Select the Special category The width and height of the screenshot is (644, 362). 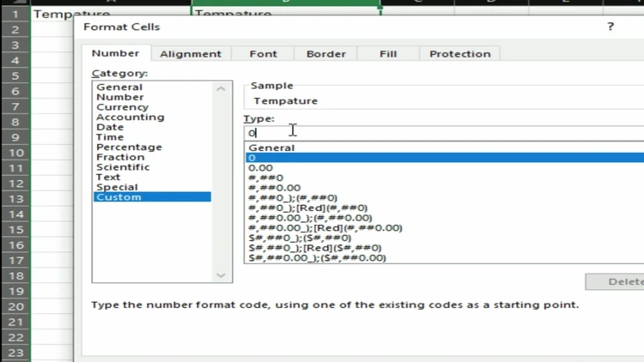coord(152,187)
